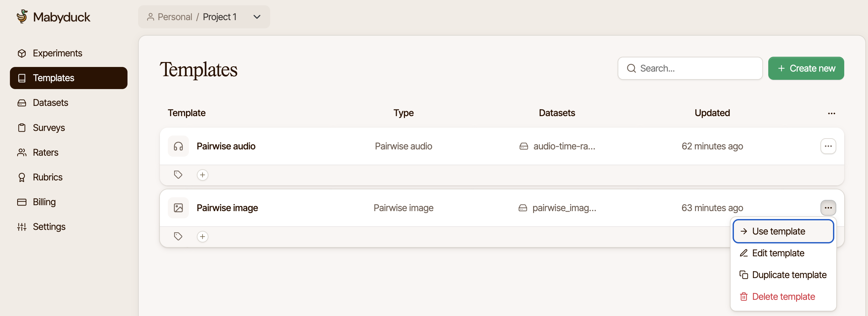This screenshot has height=316, width=868.
Task: Click the audio-time-ra... dataset link
Action: pos(557,146)
